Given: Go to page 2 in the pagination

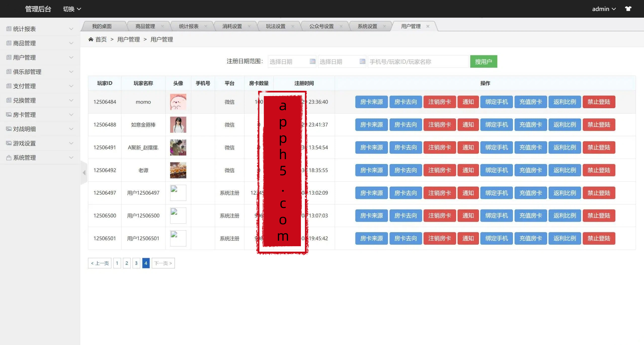Looking at the screenshot, I should tap(127, 263).
